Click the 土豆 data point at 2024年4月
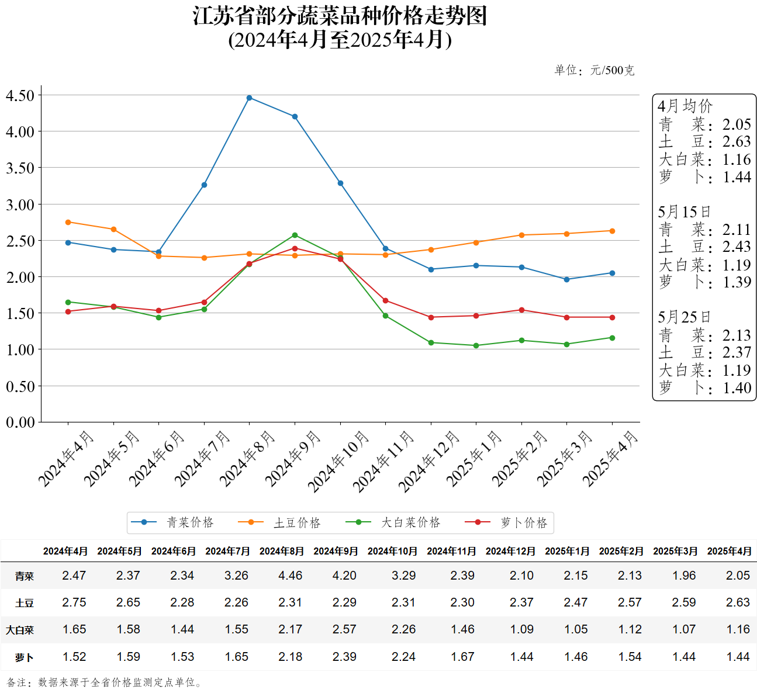Viewport: 757px width, 700px height. click(68, 222)
